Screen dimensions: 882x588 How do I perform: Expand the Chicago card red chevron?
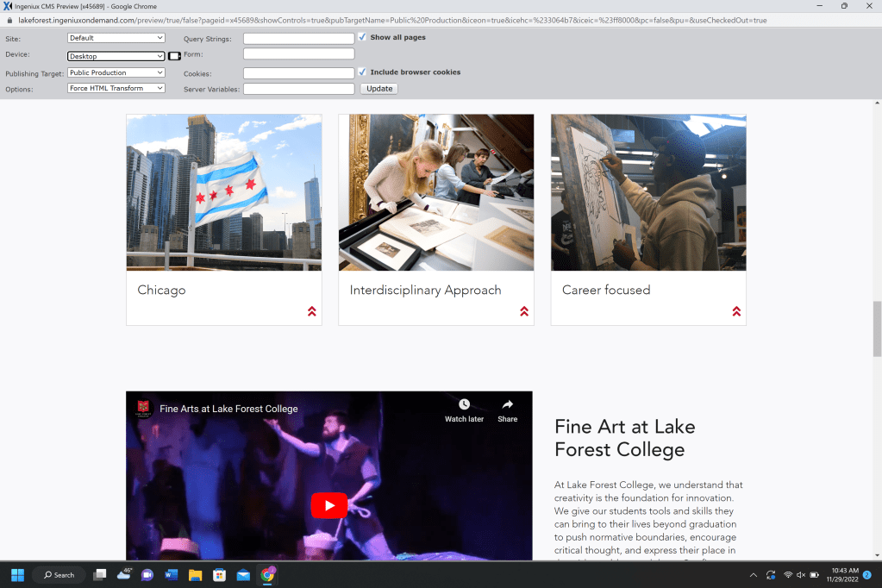pos(311,311)
